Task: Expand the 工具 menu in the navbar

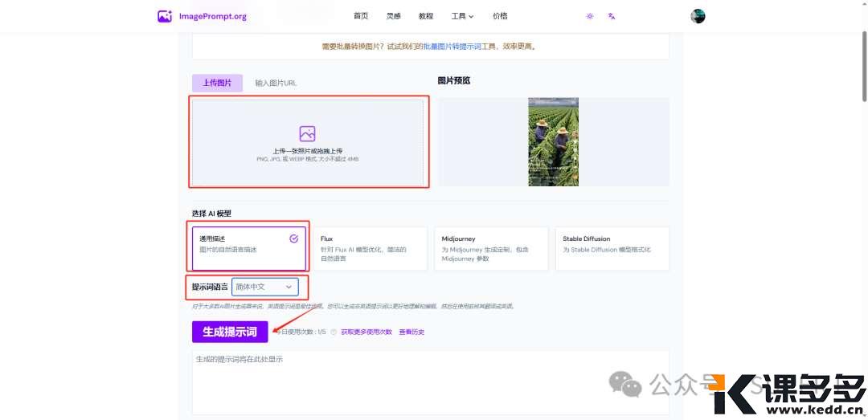Action: (462, 16)
